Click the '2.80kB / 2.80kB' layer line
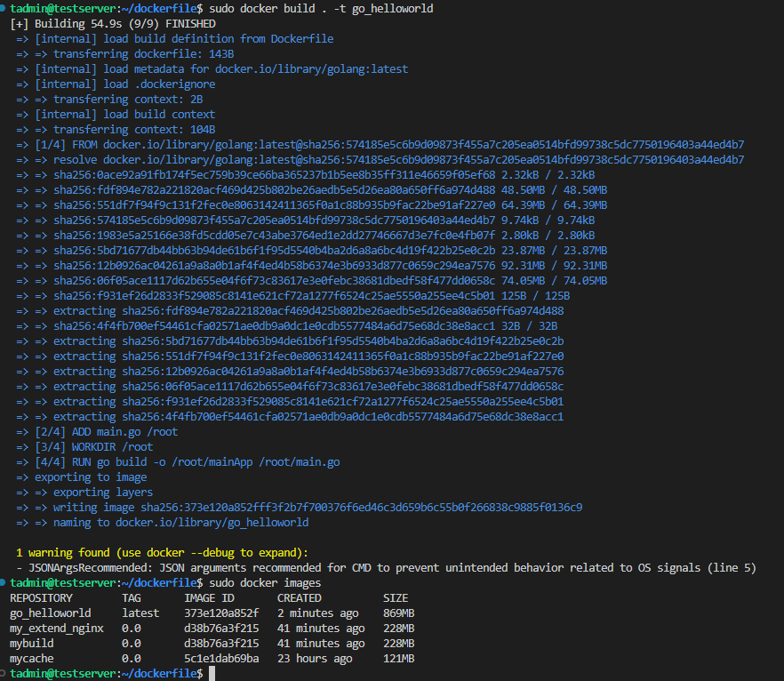Viewport: 784px width, 681px height. [306, 236]
